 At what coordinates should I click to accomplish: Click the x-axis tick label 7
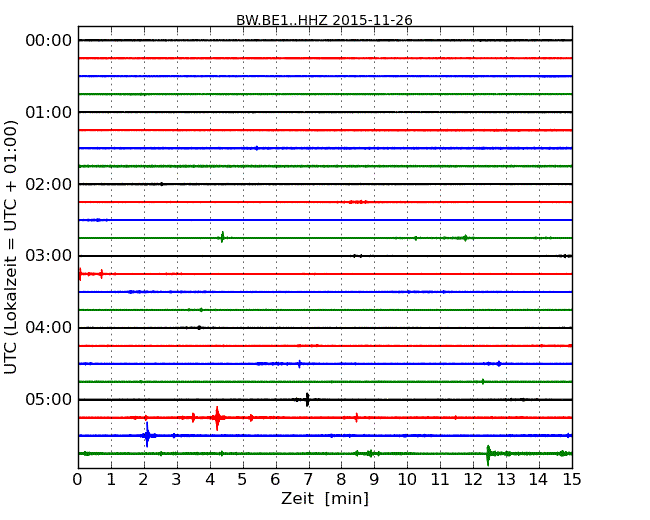click(x=308, y=480)
